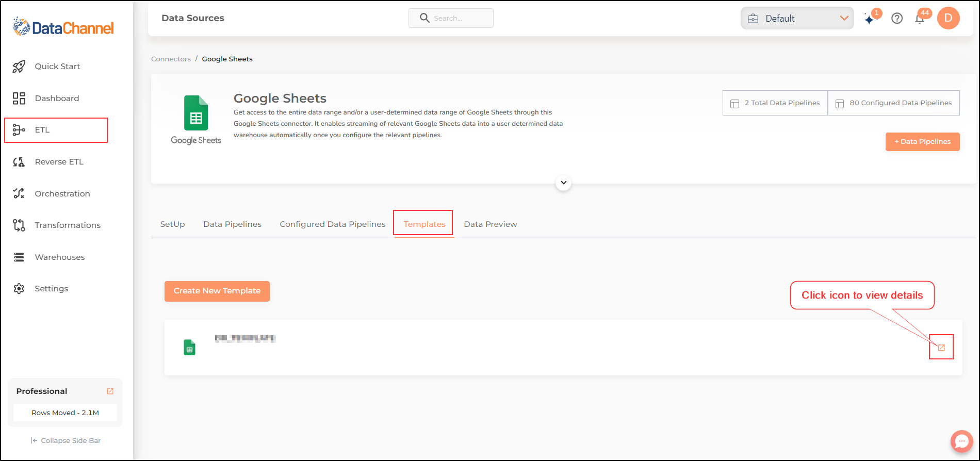Click the Google Sheets heading text
Image resolution: width=980 pixels, height=461 pixels.
tap(280, 98)
